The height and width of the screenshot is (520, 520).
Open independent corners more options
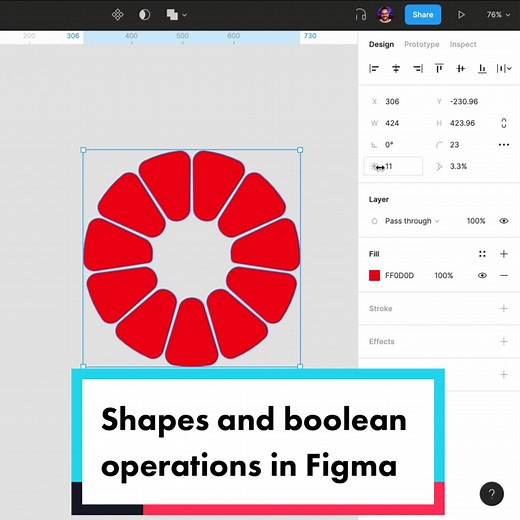point(504,145)
